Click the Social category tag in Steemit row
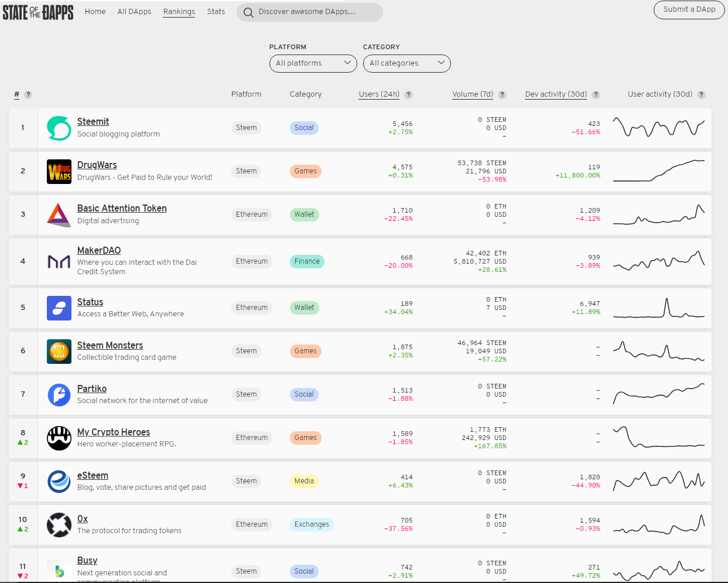The height and width of the screenshot is (583, 728). [x=304, y=128]
